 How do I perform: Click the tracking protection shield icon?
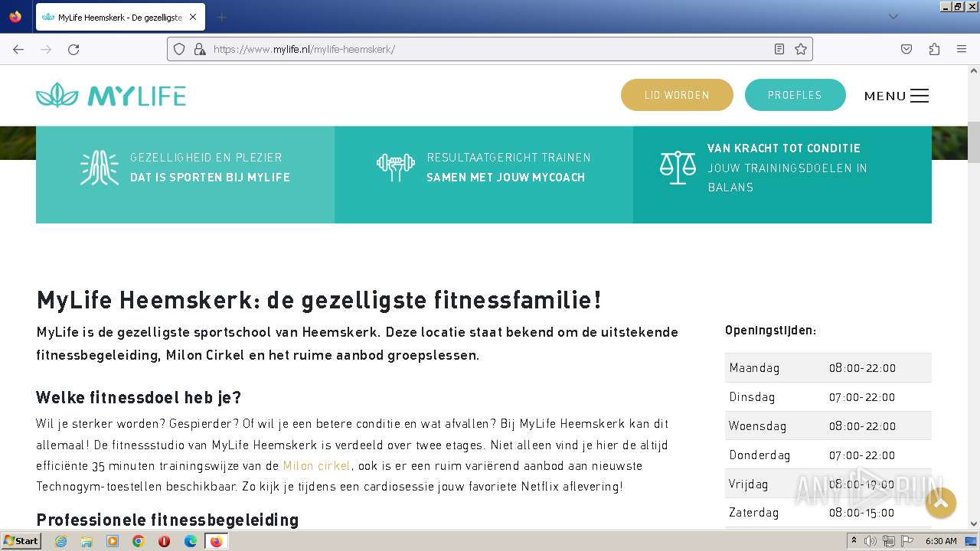[179, 49]
